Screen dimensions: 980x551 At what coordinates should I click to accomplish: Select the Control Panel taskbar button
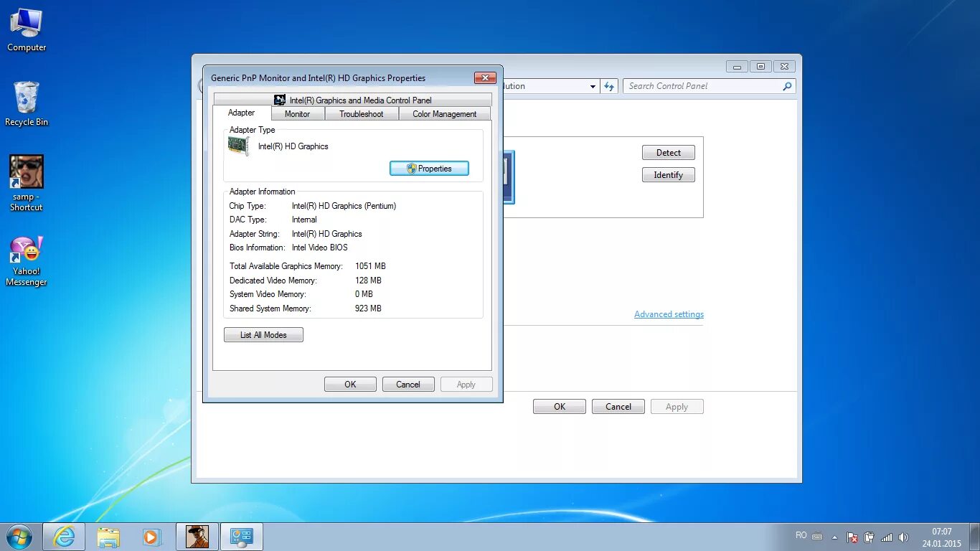pos(241,536)
